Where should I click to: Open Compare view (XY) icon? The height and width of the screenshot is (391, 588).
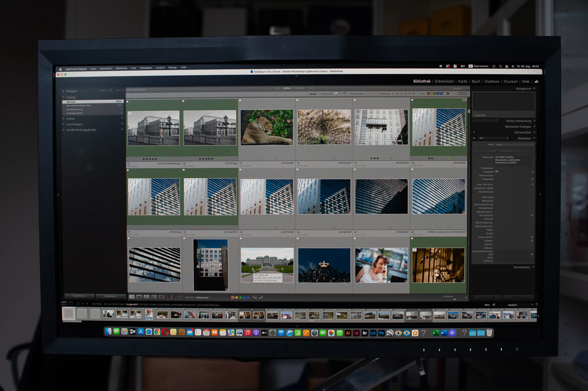click(x=146, y=297)
